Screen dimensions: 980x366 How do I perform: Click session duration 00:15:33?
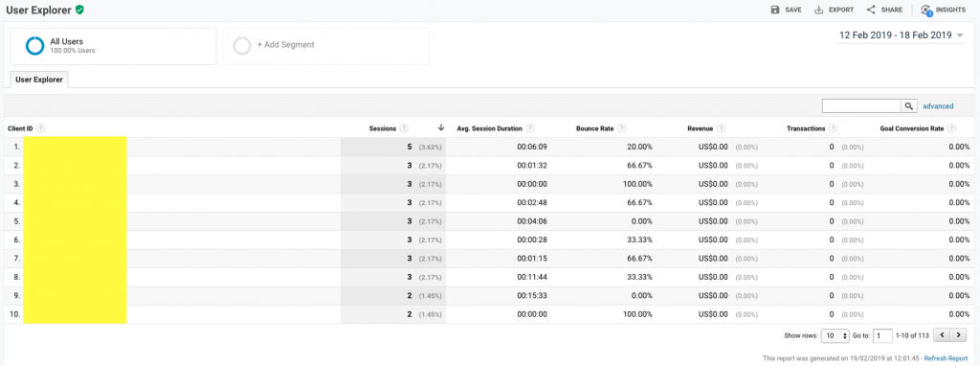coord(532,295)
